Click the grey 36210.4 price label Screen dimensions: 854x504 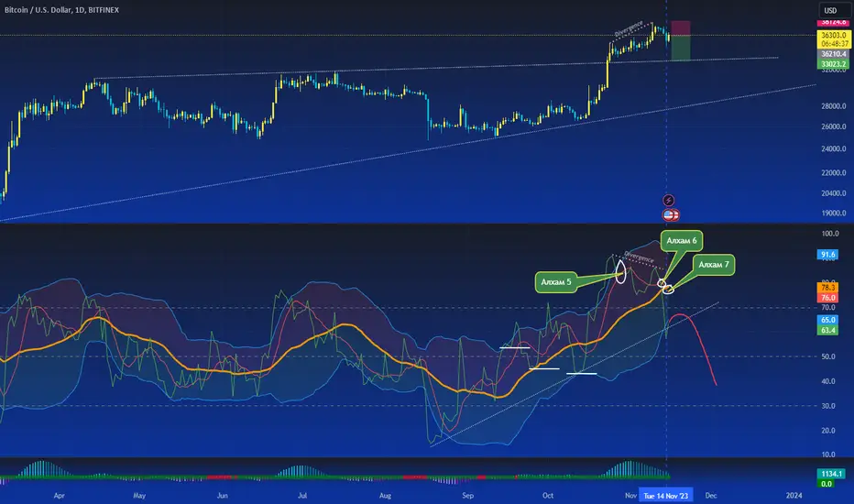click(x=833, y=54)
